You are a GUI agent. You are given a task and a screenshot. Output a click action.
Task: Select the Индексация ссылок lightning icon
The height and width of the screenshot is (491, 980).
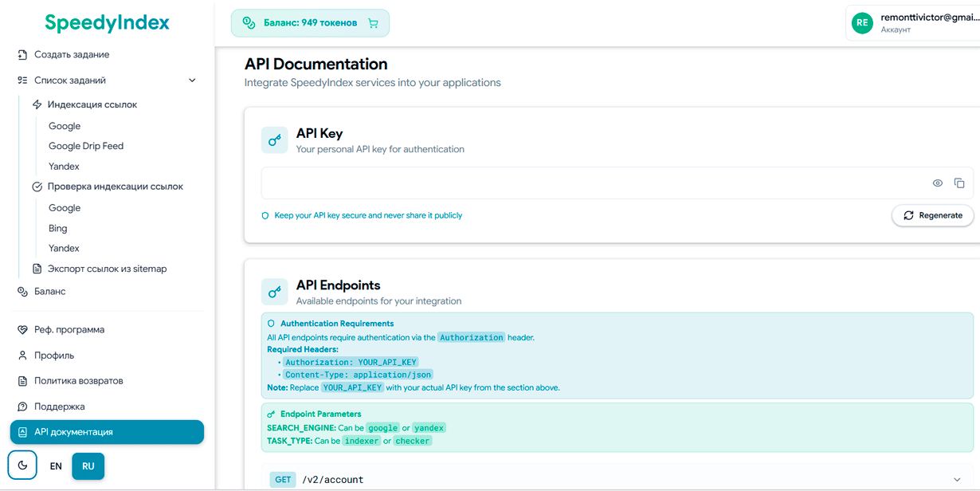pos(37,104)
